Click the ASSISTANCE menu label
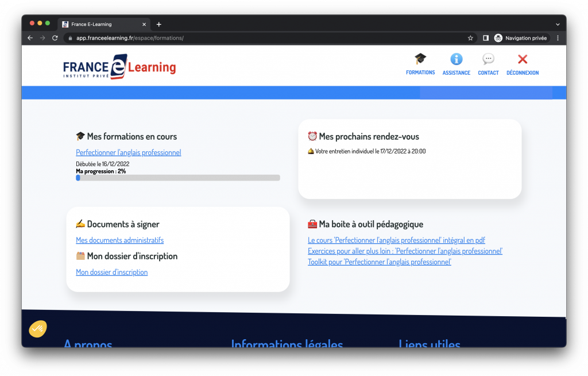This screenshot has width=588, height=376. [x=456, y=73]
